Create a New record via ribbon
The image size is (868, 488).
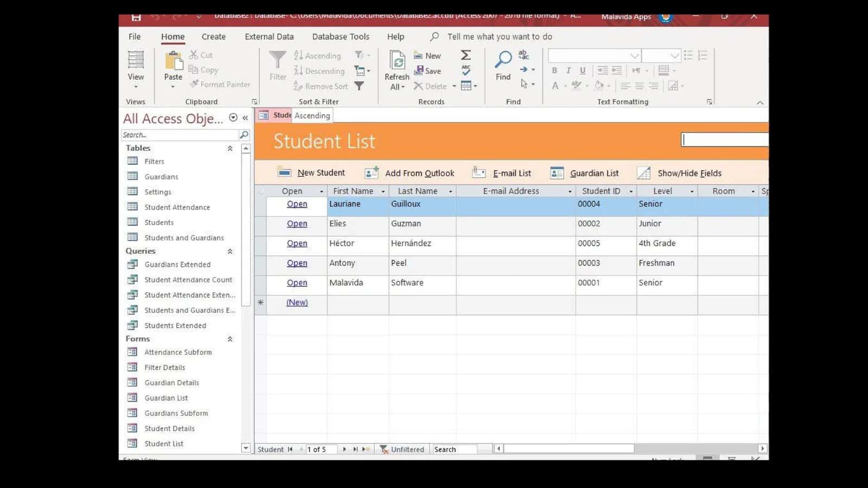(x=427, y=55)
